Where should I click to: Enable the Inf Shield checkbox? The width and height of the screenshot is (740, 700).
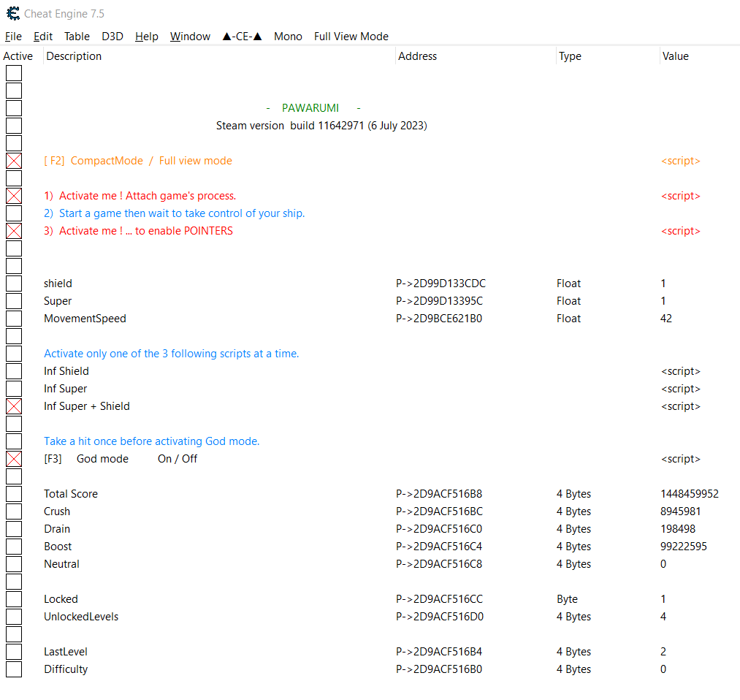coord(14,371)
